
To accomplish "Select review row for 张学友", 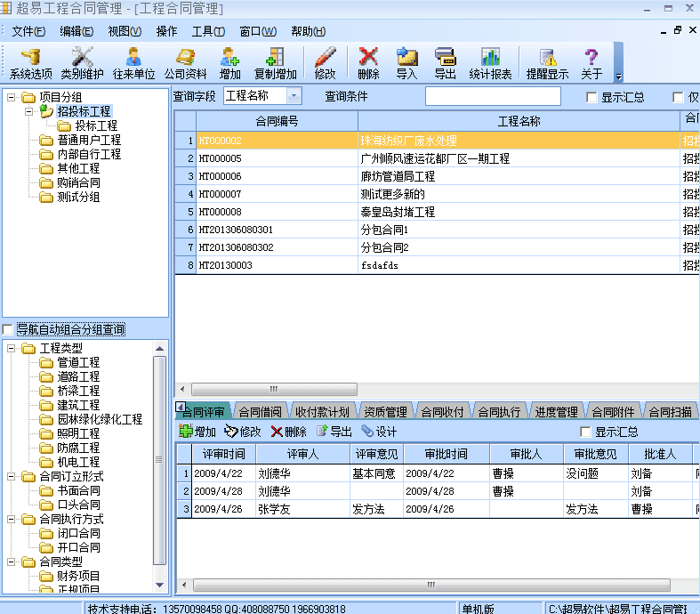I will (x=438, y=509).
